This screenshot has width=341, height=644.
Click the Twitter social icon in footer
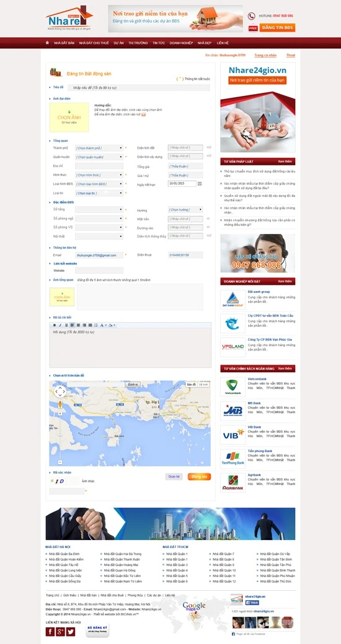71,631
